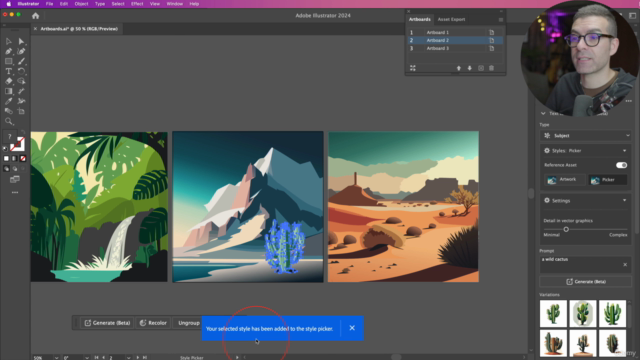Reset default fill and stroke
The image size is (640, 360).
pos(5,149)
